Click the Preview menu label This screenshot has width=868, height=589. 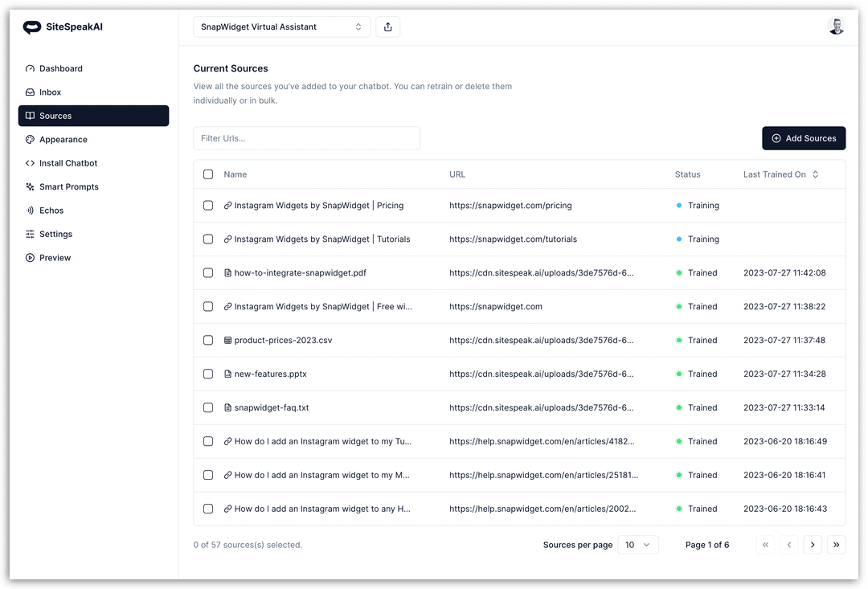(x=55, y=258)
